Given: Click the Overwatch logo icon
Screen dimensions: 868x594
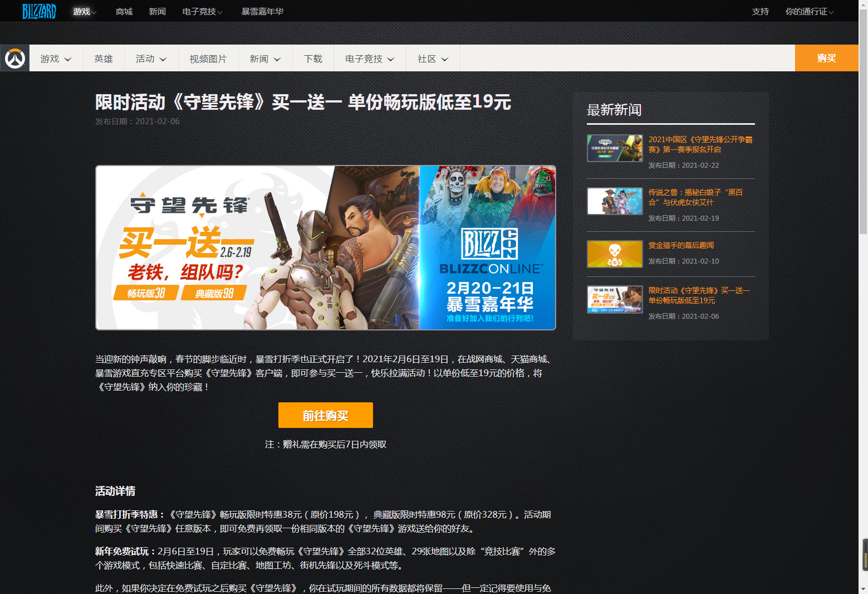Looking at the screenshot, I should 15,58.
